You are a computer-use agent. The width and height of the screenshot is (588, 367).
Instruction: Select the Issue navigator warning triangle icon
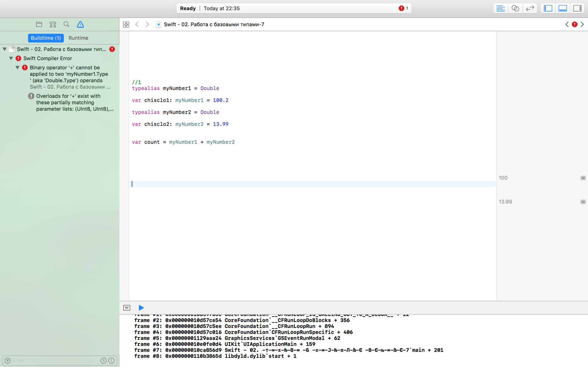80,24
